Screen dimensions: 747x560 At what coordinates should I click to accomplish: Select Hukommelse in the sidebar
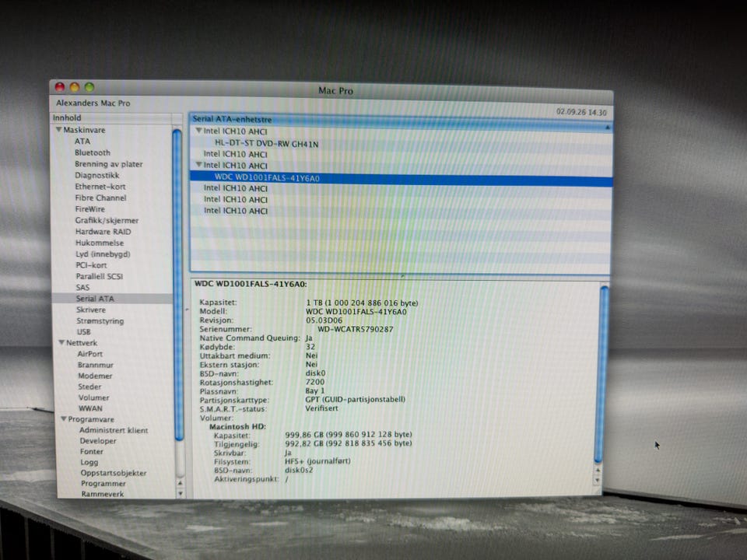point(99,243)
